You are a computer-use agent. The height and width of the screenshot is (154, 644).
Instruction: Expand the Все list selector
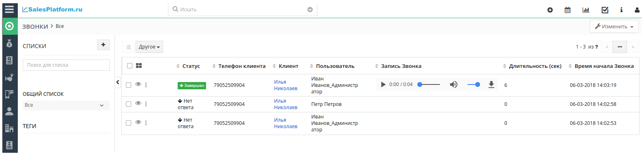tap(66, 105)
